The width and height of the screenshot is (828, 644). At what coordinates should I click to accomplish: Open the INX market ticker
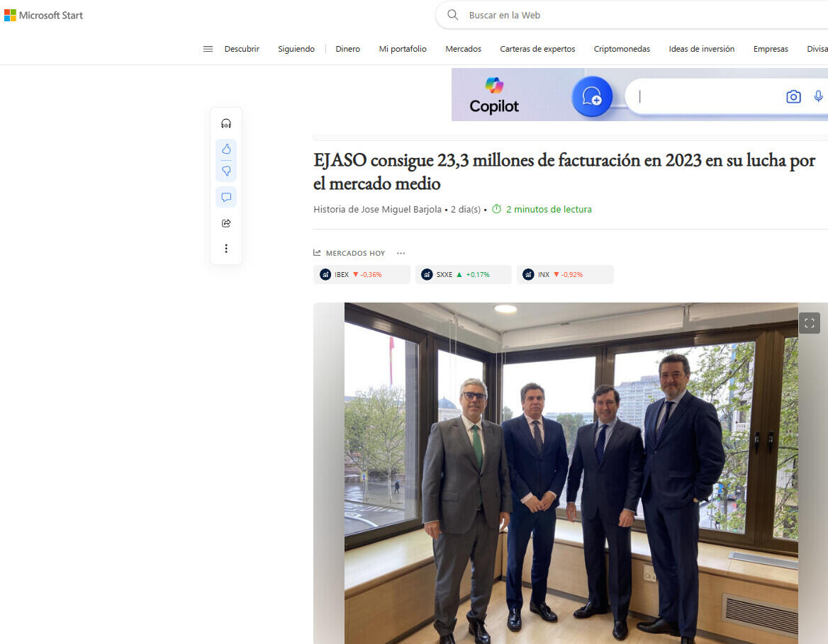point(564,274)
